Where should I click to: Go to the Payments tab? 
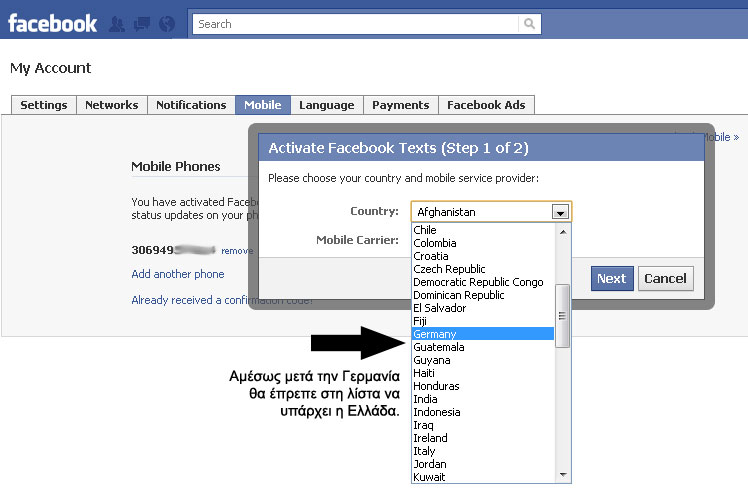401,105
